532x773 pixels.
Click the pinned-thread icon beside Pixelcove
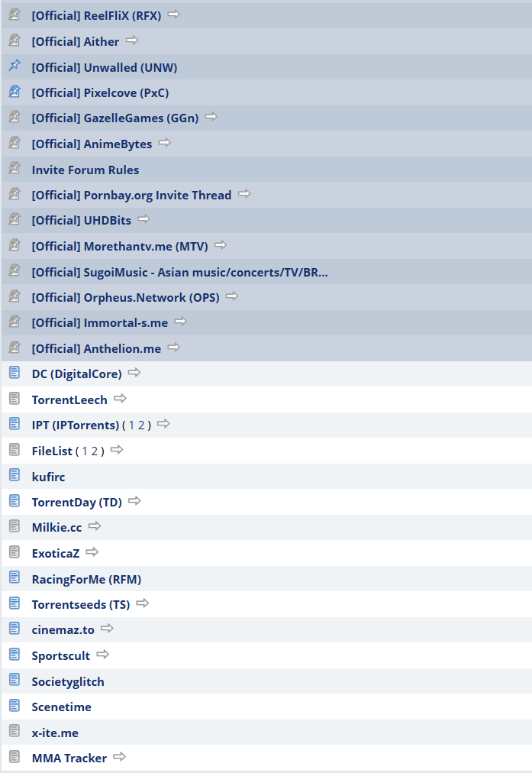pos(15,91)
